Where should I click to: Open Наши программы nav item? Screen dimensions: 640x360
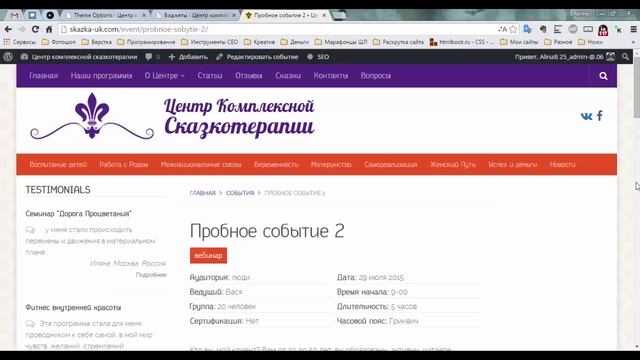tap(101, 76)
